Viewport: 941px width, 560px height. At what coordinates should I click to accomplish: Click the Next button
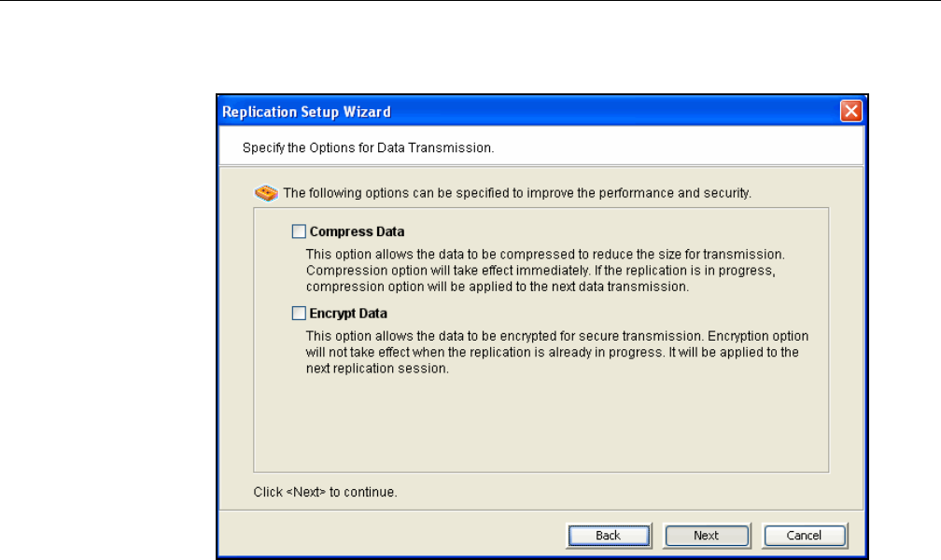(706, 536)
